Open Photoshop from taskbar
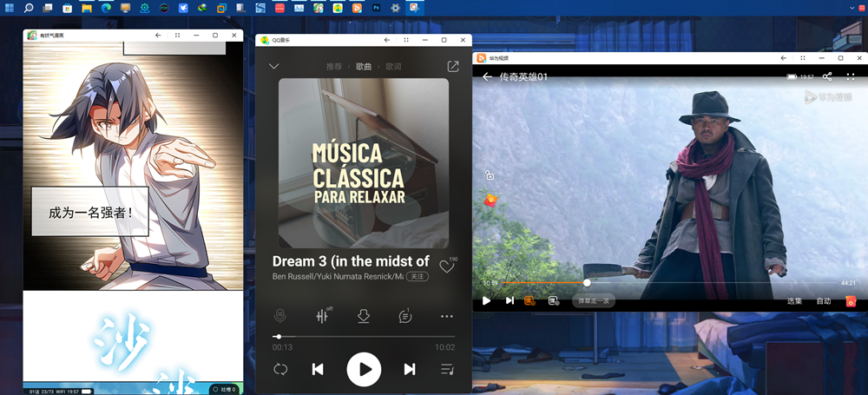868x395 pixels. (x=377, y=8)
